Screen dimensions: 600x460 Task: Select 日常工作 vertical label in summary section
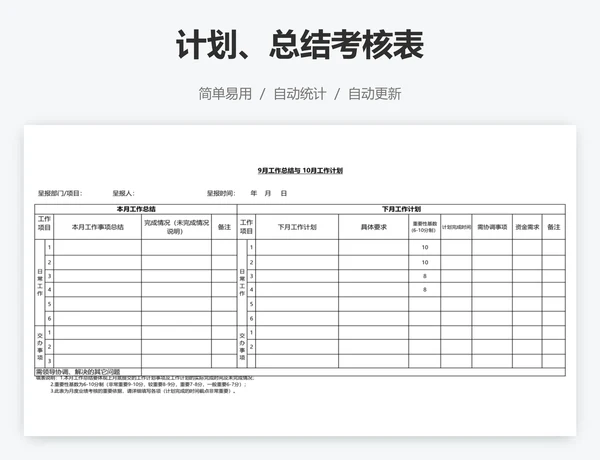[40, 282]
